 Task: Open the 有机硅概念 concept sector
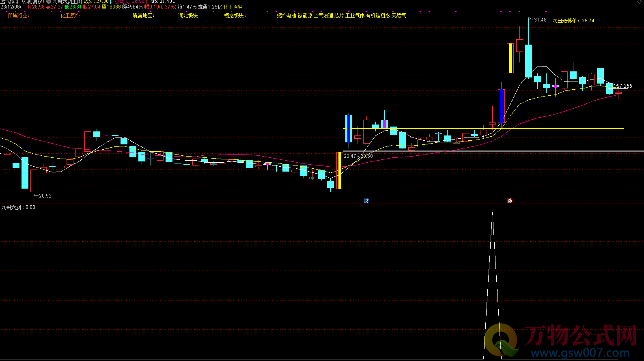tap(378, 15)
